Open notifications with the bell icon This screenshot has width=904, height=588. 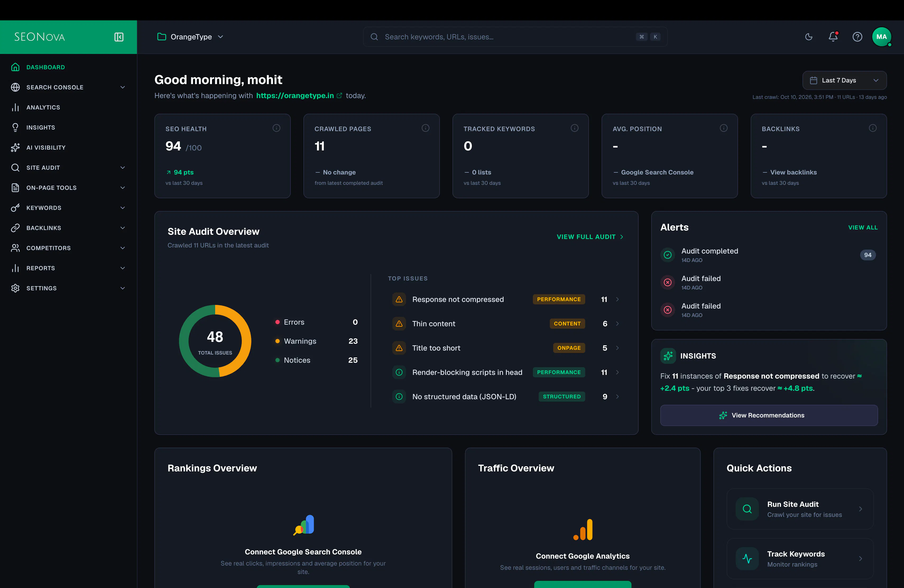(833, 36)
